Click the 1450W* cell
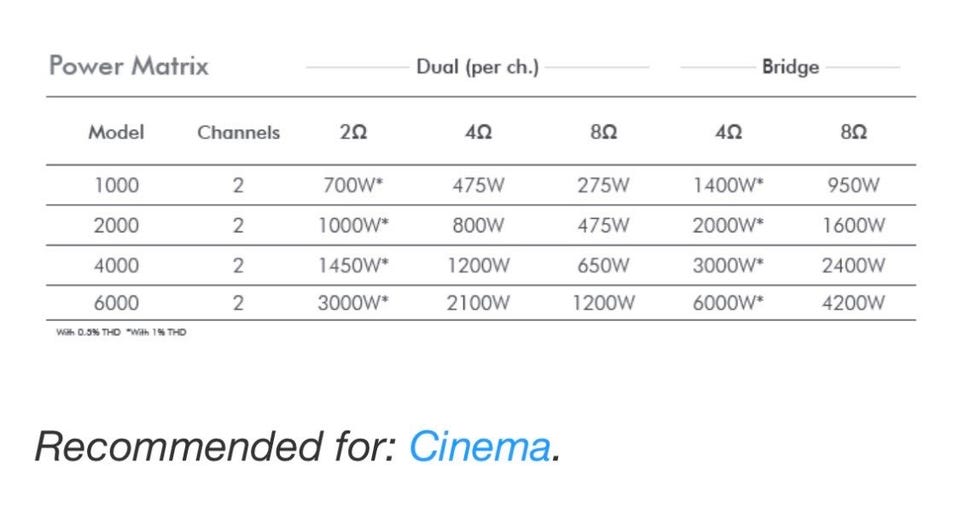960x509 pixels. [x=353, y=266]
